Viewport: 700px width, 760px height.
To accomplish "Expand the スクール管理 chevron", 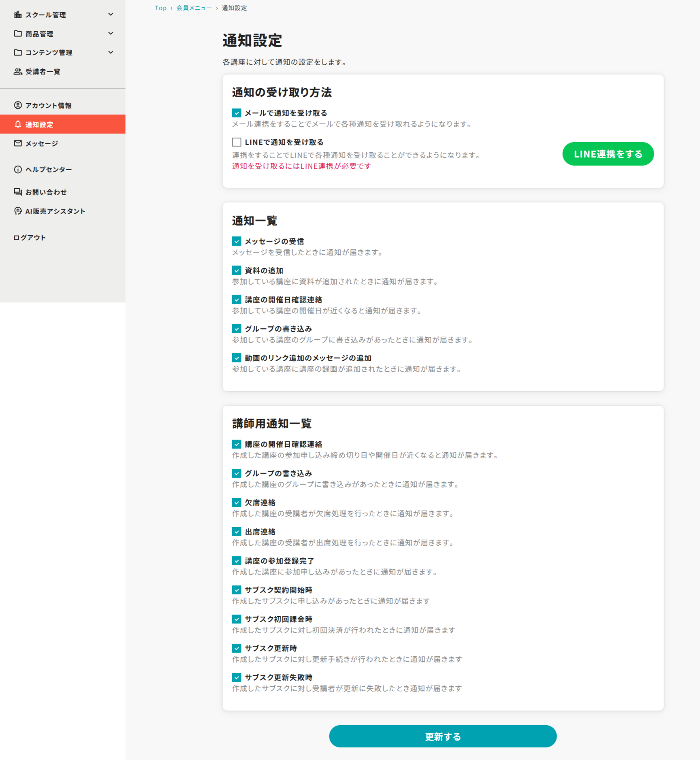I will coord(111,15).
